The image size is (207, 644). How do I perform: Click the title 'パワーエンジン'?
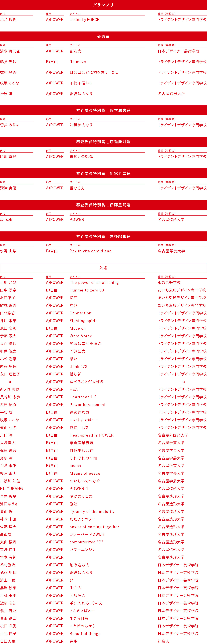pyautogui.click(x=83, y=550)
